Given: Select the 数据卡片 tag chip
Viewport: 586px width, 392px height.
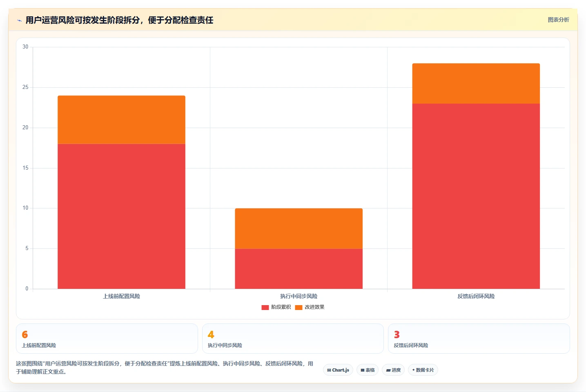Looking at the screenshot, I should pyautogui.click(x=423, y=370).
